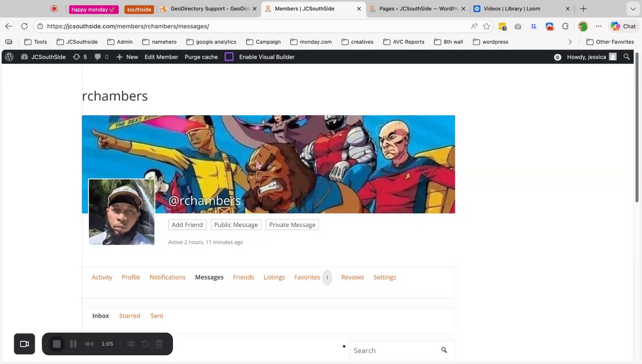Open the Profile member tab
Screen dimensions: 642x364
click(131, 277)
